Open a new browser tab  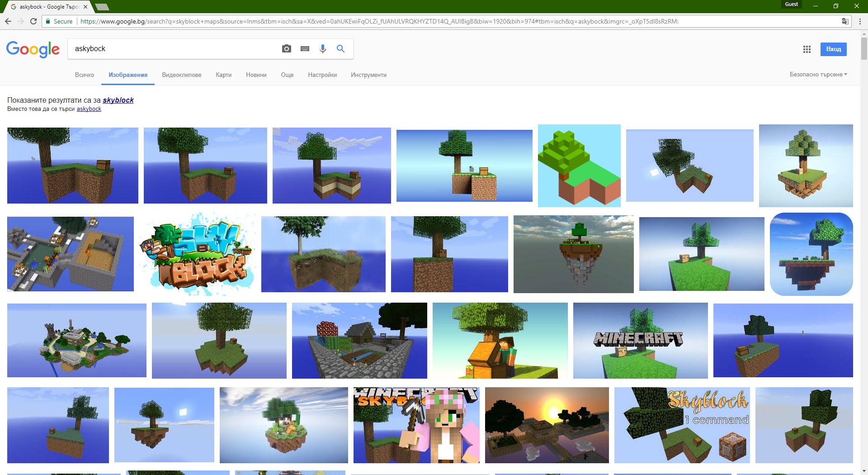point(102,7)
